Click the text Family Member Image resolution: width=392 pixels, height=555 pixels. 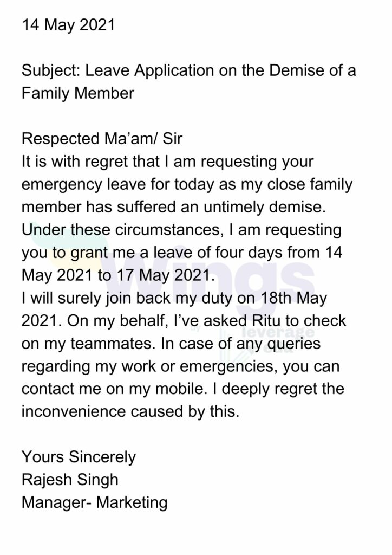pos(78,93)
